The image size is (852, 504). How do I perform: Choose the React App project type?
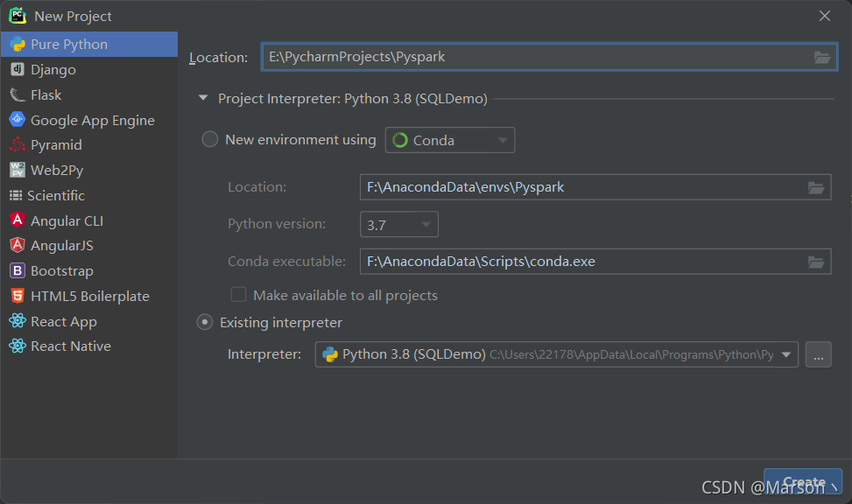tap(89, 321)
